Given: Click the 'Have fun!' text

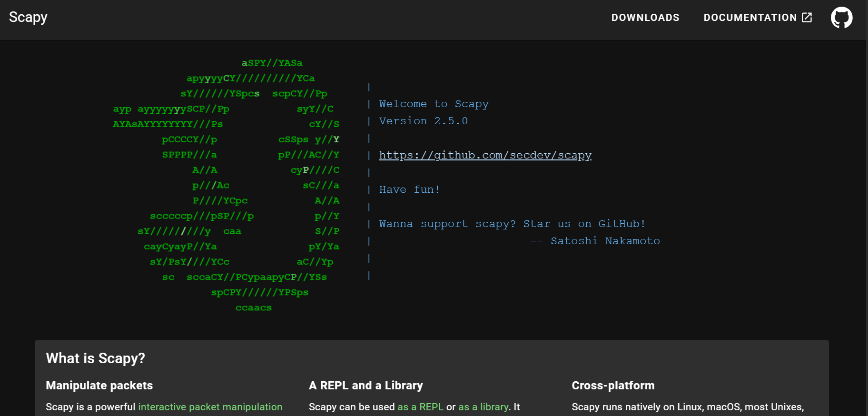Looking at the screenshot, I should pos(409,189).
